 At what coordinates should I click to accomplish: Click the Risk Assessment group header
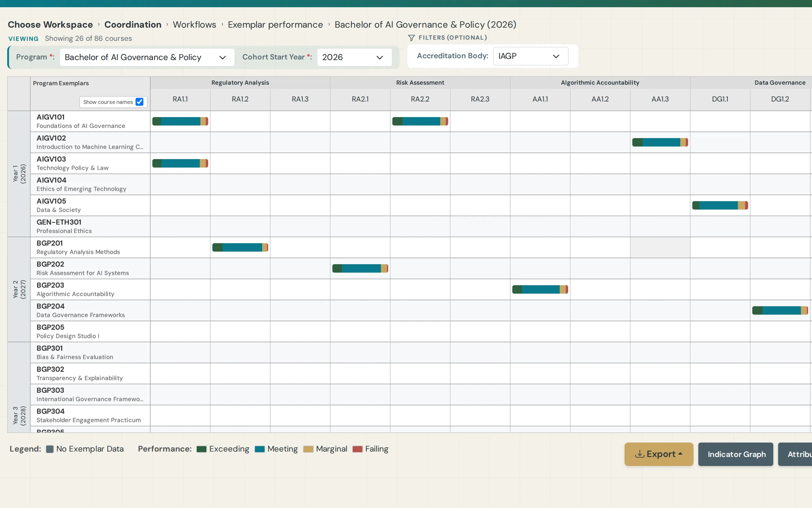420,83
